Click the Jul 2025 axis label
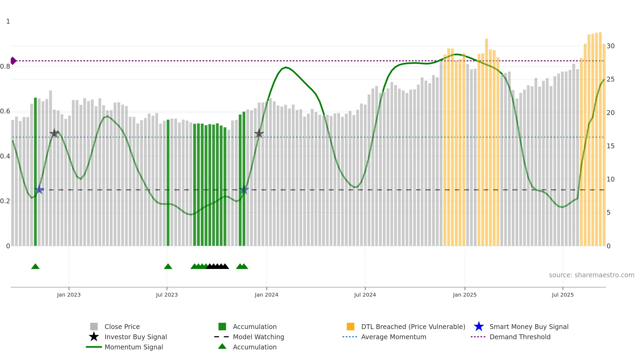Screen dimensions: 644x362 [563, 295]
